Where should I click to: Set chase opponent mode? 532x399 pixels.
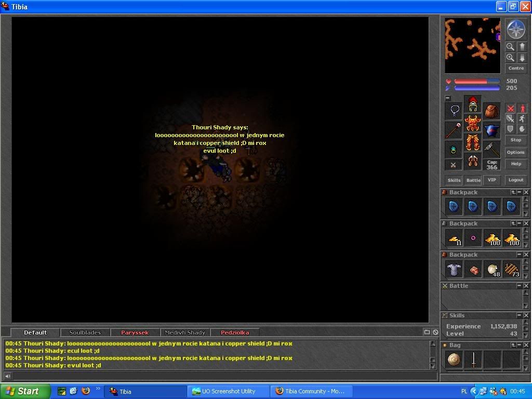(522, 118)
